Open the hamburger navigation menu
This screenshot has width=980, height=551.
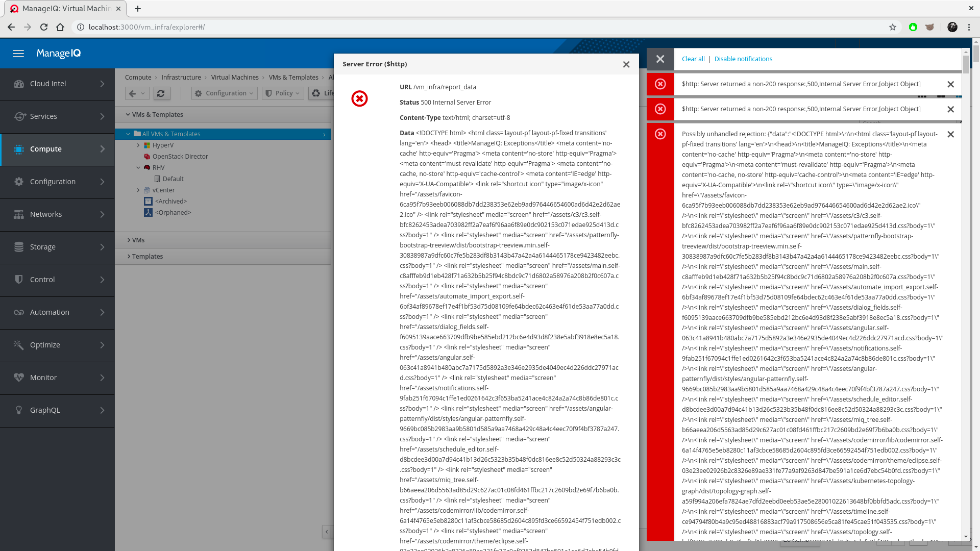(x=18, y=54)
